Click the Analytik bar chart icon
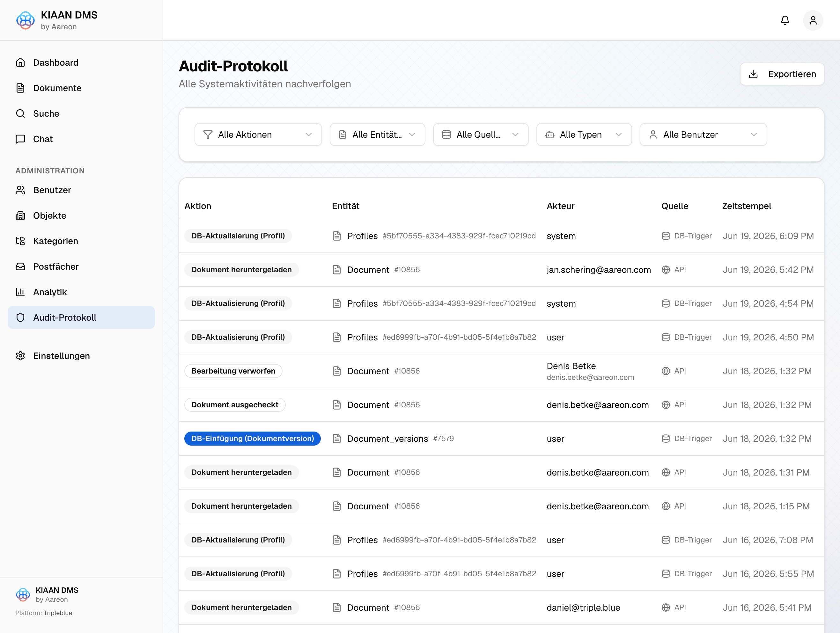This screenshot has height=633, width=840. [x=20, y=292]
